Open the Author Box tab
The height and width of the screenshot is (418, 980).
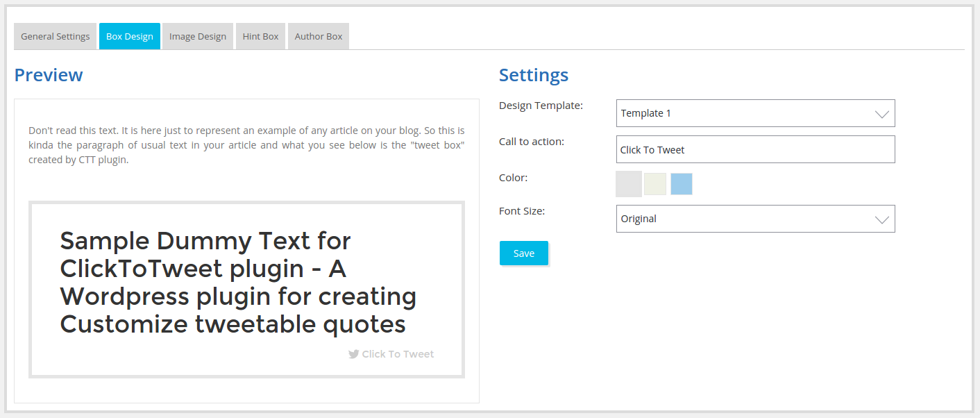318,35
